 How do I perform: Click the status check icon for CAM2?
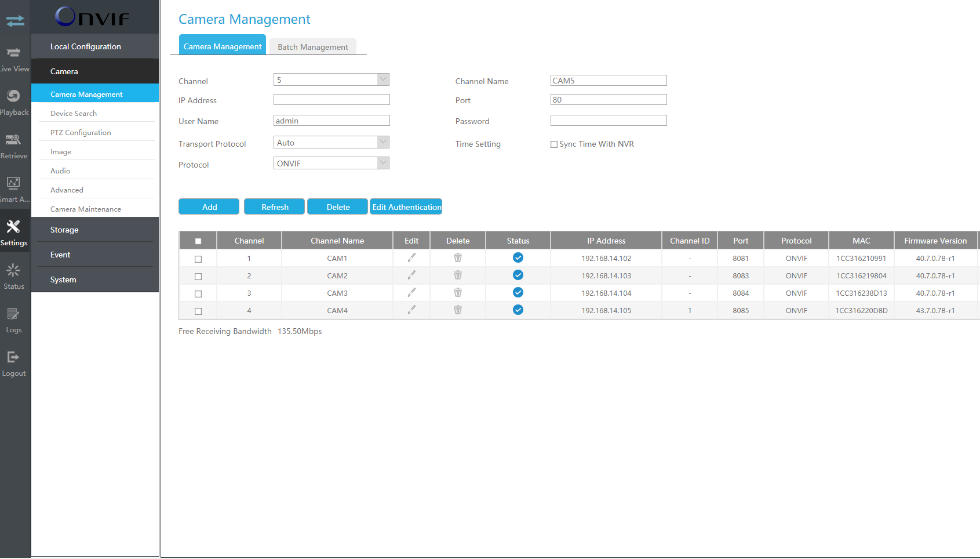(518, 275)
